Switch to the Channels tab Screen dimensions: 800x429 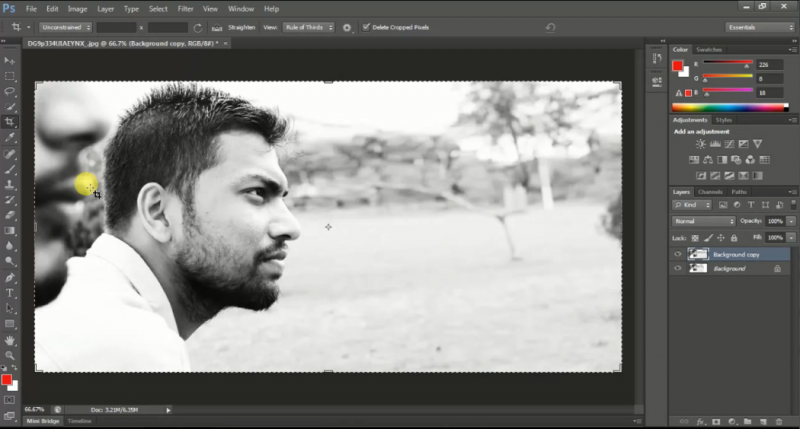click(710, 192)
